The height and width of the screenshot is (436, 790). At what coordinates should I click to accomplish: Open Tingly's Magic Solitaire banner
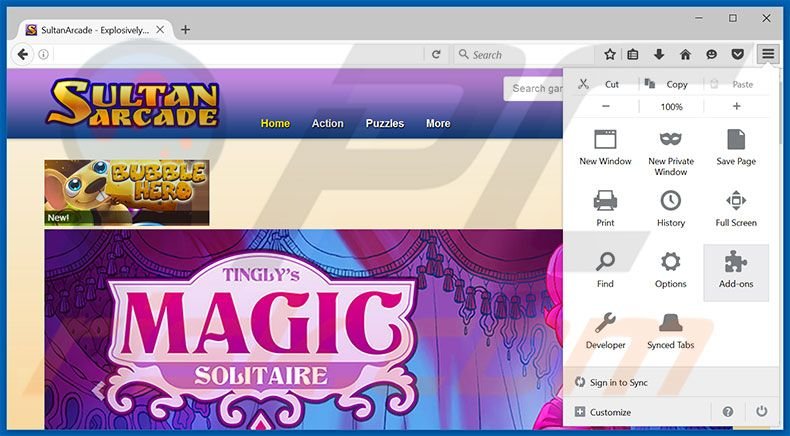[303, 330]
